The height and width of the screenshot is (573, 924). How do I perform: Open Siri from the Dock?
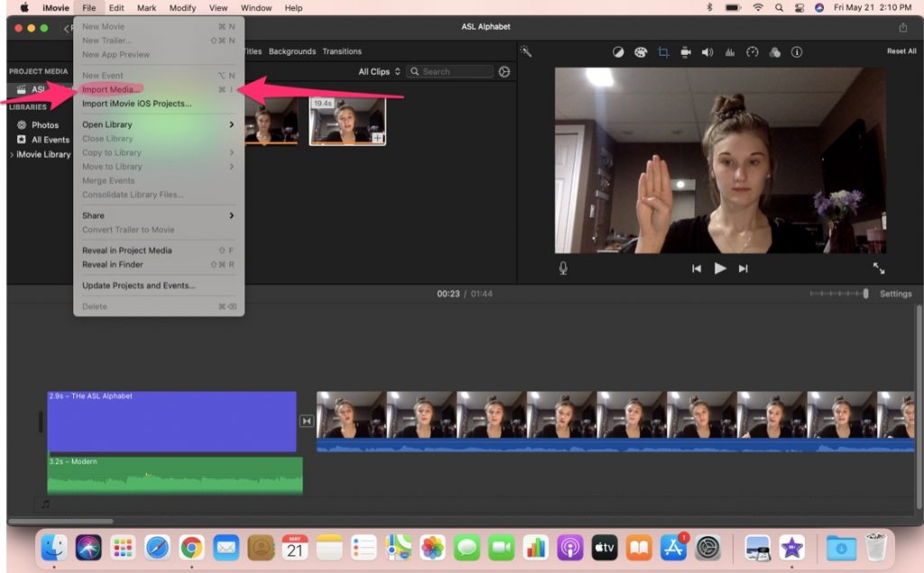tap(88, 548)
